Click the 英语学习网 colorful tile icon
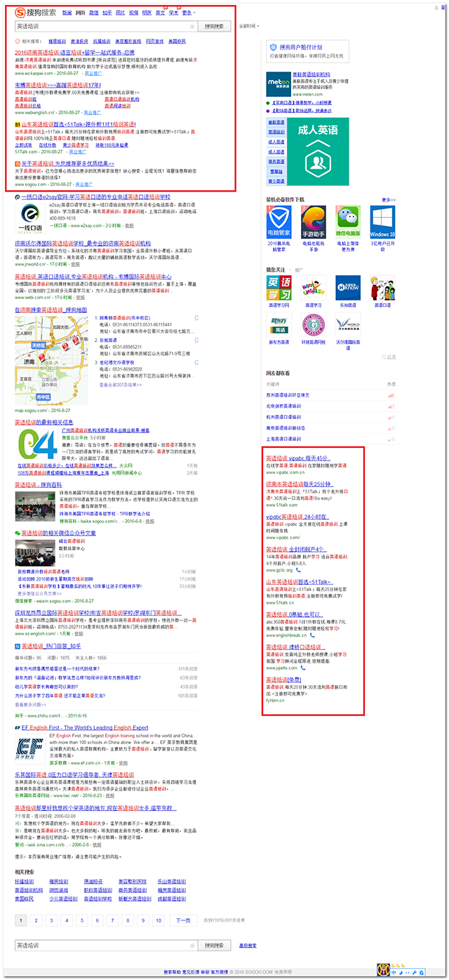The image size is (449, 980). (279, 288)
